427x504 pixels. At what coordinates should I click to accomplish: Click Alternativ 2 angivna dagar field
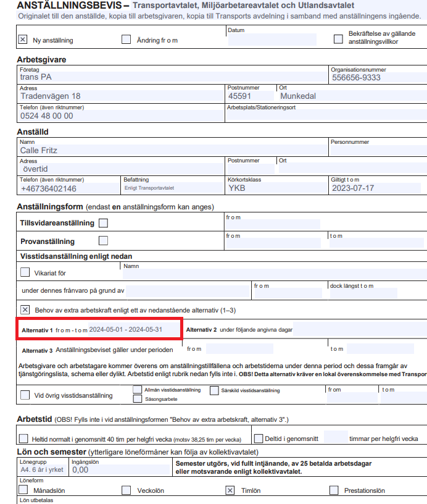[x=360, y=329]
